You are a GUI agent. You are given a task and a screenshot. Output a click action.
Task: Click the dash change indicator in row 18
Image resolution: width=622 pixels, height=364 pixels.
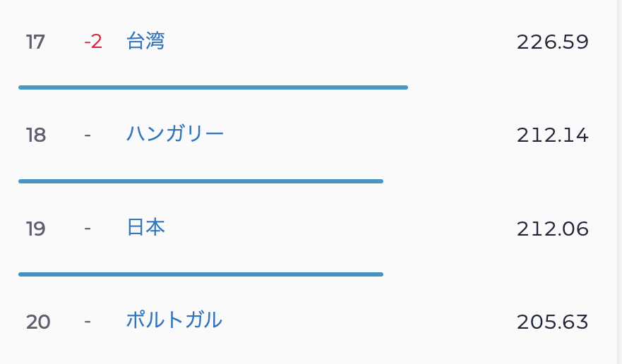88,135
